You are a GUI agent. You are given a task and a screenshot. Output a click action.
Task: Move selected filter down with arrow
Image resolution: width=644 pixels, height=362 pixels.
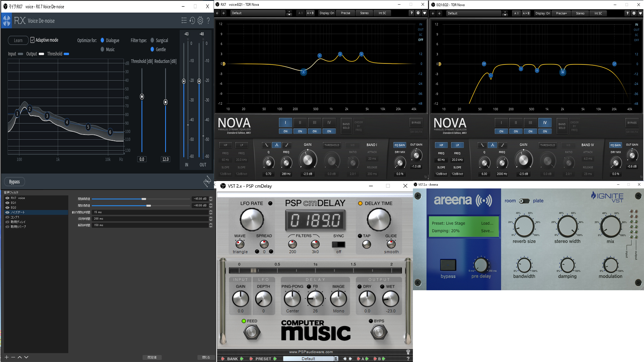pyautogui.click(x=26, y=357)
